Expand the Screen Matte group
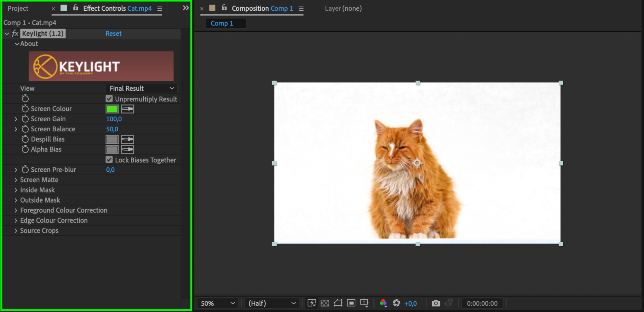 coord(16,180)
